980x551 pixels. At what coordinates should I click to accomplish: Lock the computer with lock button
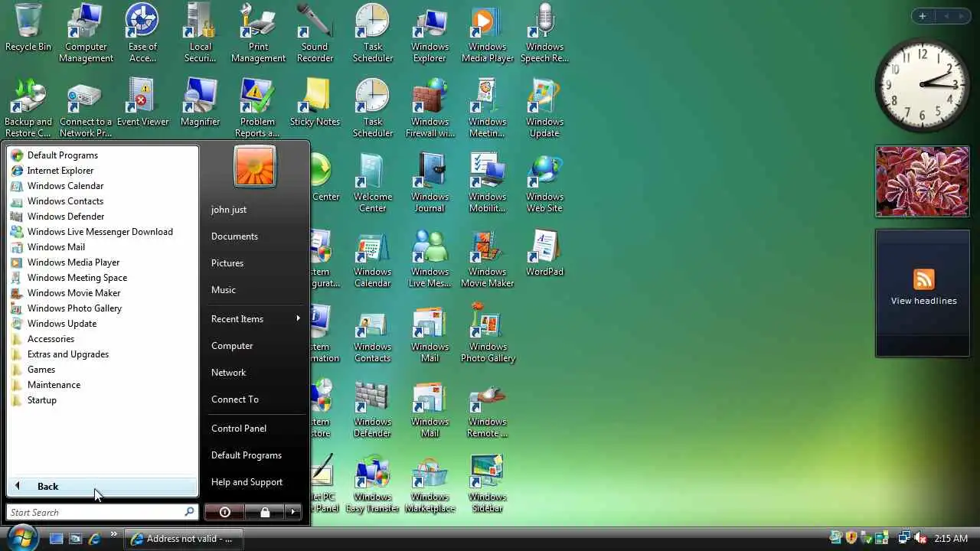click(264, 512)
